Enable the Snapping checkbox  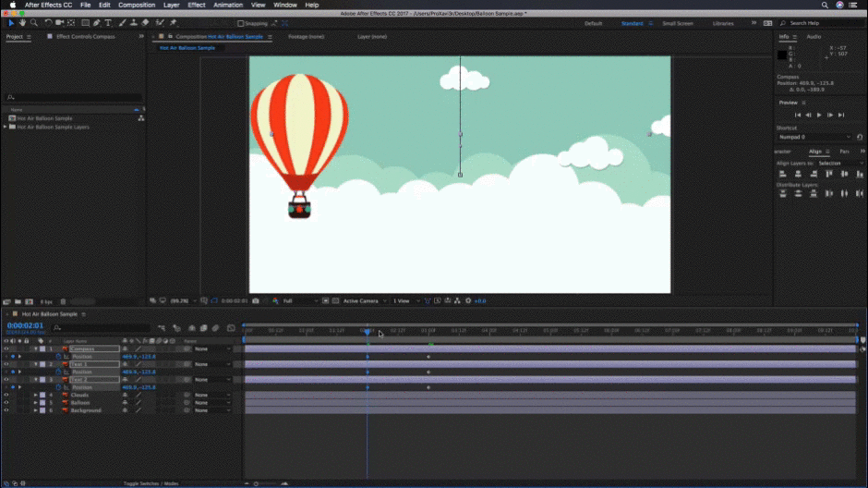tap(240, 23)
